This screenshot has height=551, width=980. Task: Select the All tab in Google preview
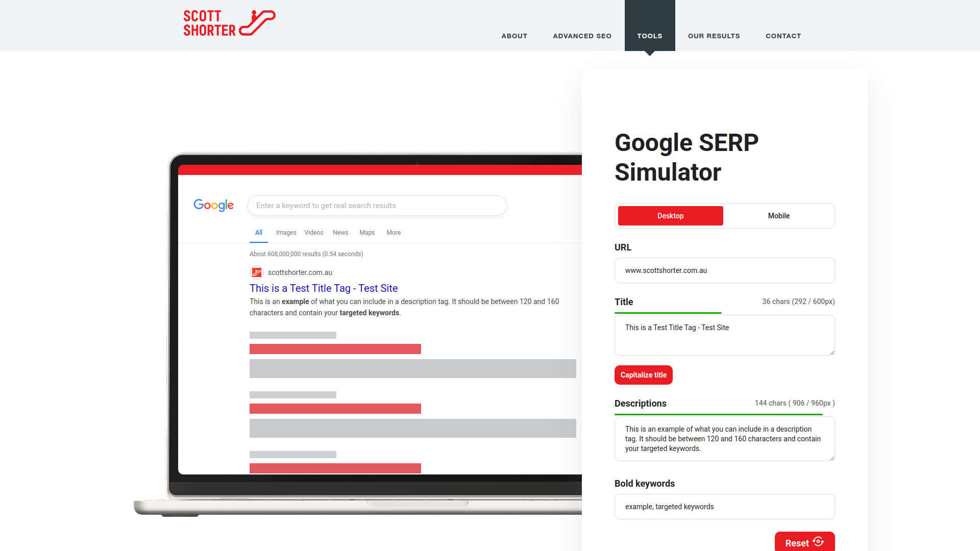pyautogui.click(x=259, y=233)
